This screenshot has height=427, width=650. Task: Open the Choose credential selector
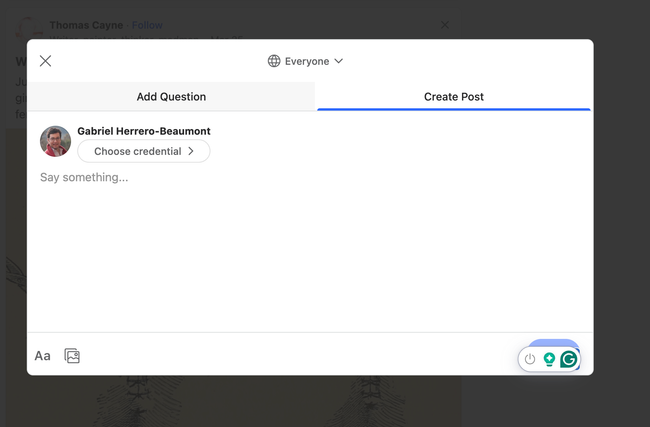(143, 151)
